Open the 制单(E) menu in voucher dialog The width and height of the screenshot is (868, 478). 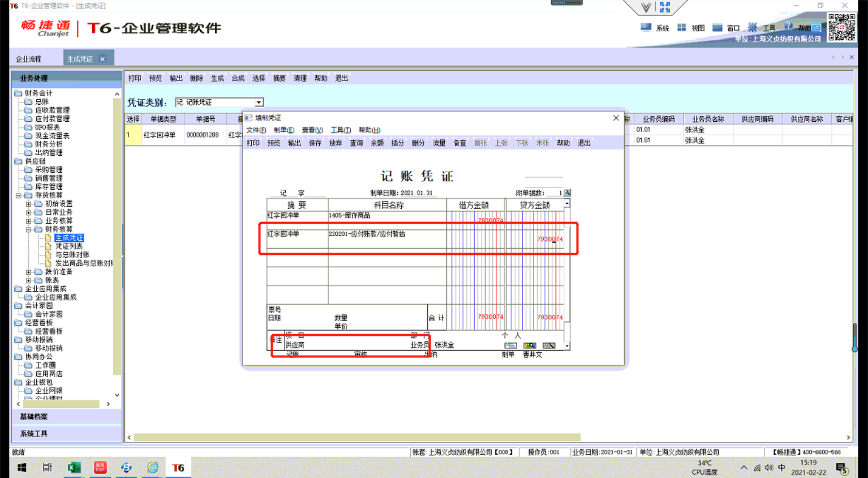[284, 130]
